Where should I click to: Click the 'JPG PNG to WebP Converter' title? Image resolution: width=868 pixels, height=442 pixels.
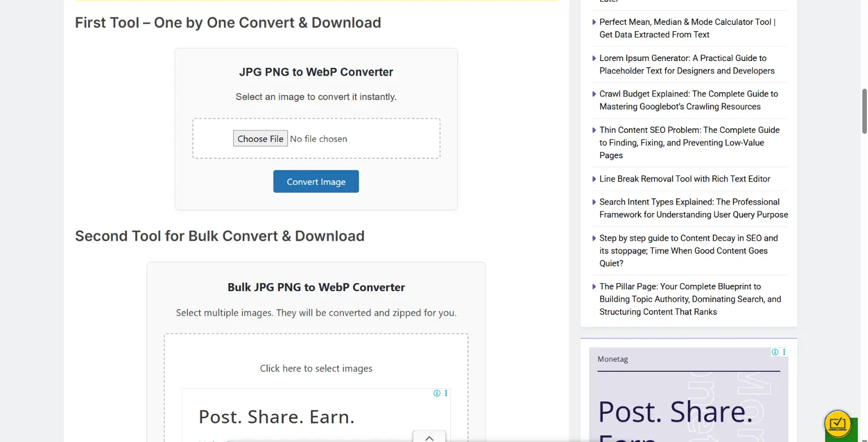coord(316,72)
